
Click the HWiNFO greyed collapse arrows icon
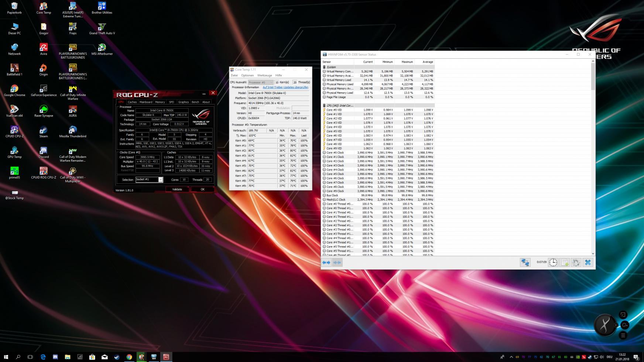click(337, 262)
